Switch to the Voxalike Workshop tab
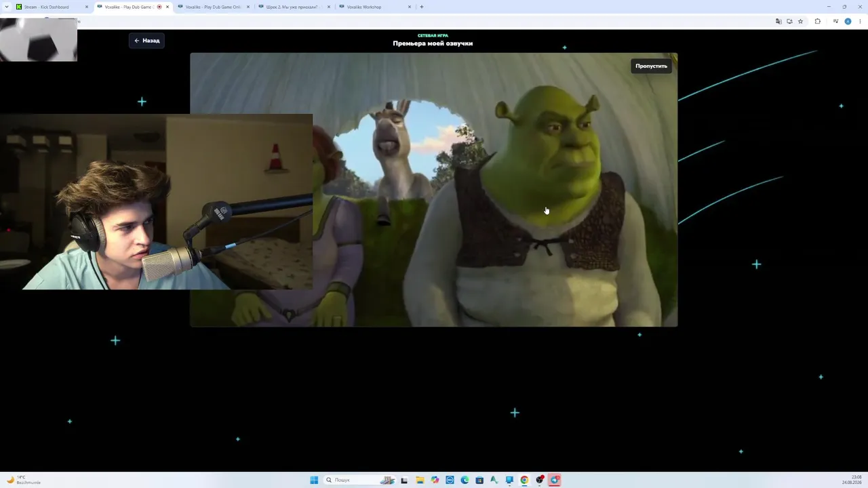868x488 pixels. 373,7
